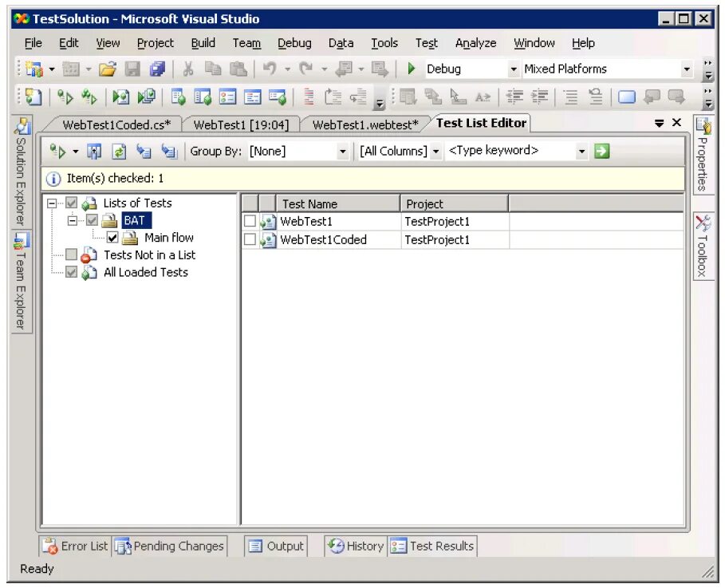The image size is (725, 588).
Task: Open the Type keyword dropdown arrow
Action: tap(581, 152)
